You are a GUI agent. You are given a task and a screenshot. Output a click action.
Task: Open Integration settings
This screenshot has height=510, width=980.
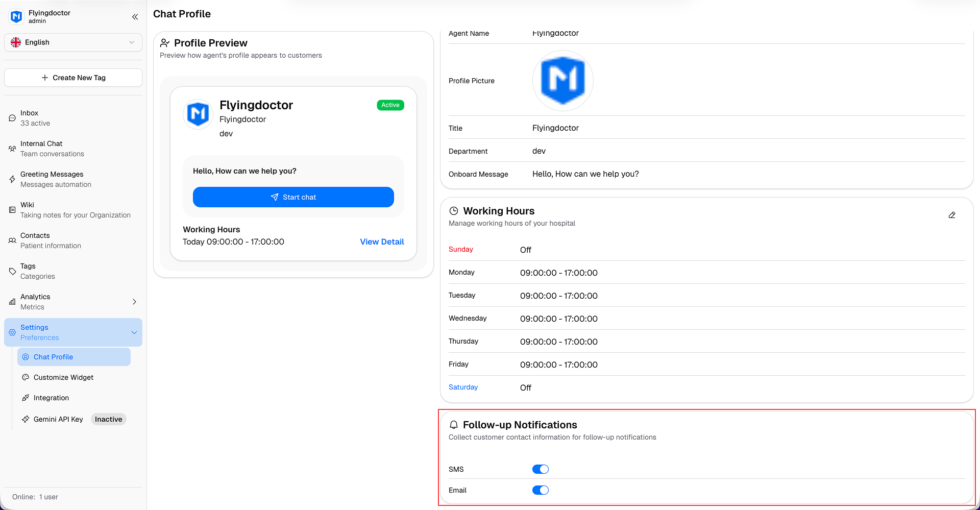point(51,398)
